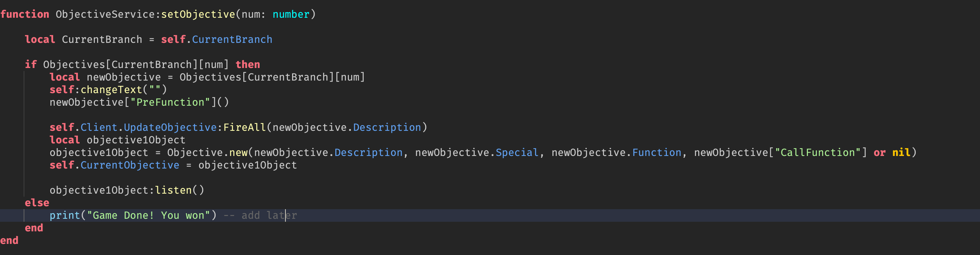980x255 pixels.
Task: Click the else keyword
Action: click(37, 203)
